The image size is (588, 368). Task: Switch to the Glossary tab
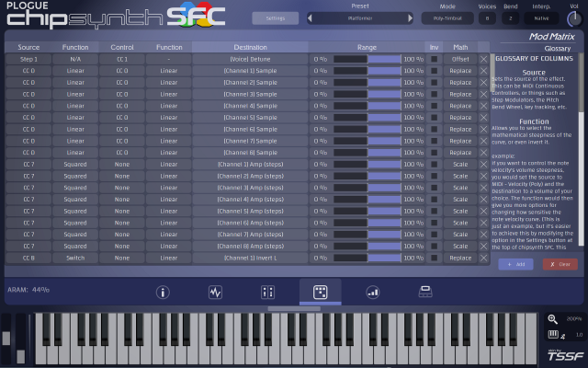(x=558, y=49)
